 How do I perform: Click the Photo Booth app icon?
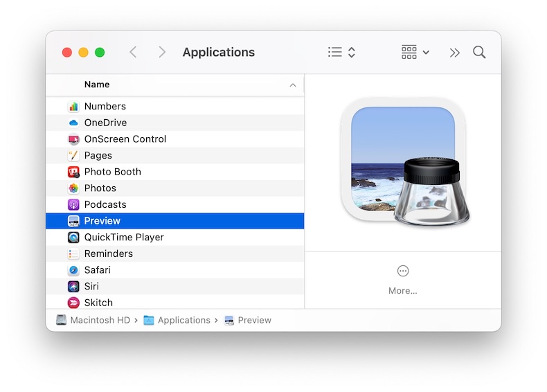(x=73, y=172)
